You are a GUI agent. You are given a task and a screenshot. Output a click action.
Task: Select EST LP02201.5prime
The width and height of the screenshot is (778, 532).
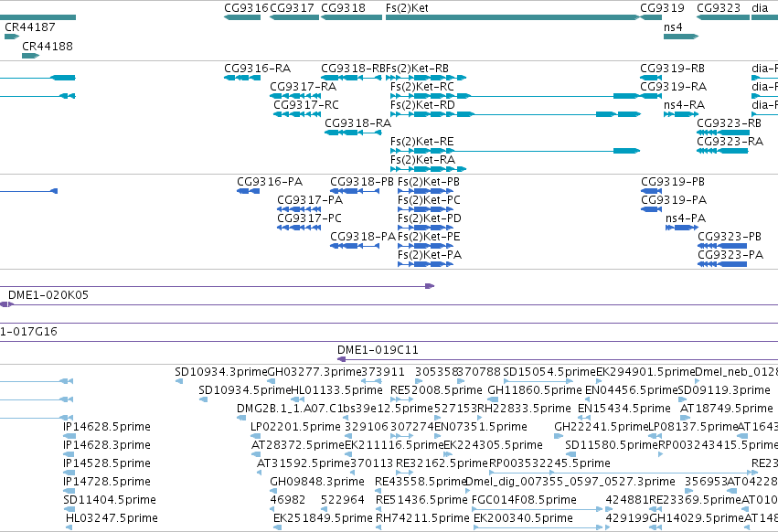[x=295, y=427]
